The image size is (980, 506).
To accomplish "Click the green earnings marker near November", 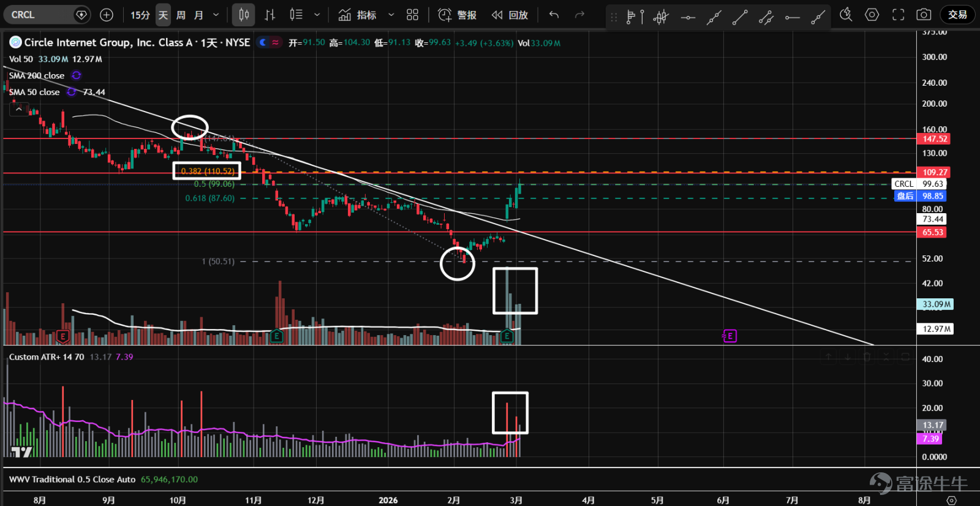I will pyautogui.click(x=277, y=336).
